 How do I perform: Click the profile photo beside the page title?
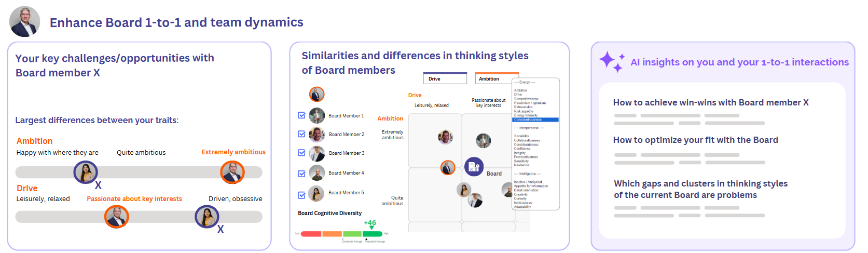click(24, 22)
